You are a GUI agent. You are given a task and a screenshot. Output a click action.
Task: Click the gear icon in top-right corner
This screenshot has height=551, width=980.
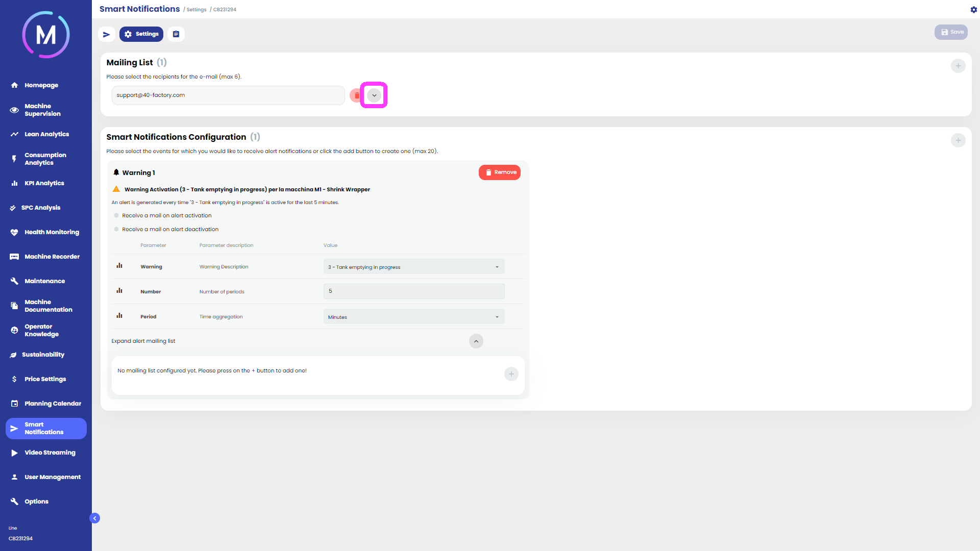(x=973, y=10)
